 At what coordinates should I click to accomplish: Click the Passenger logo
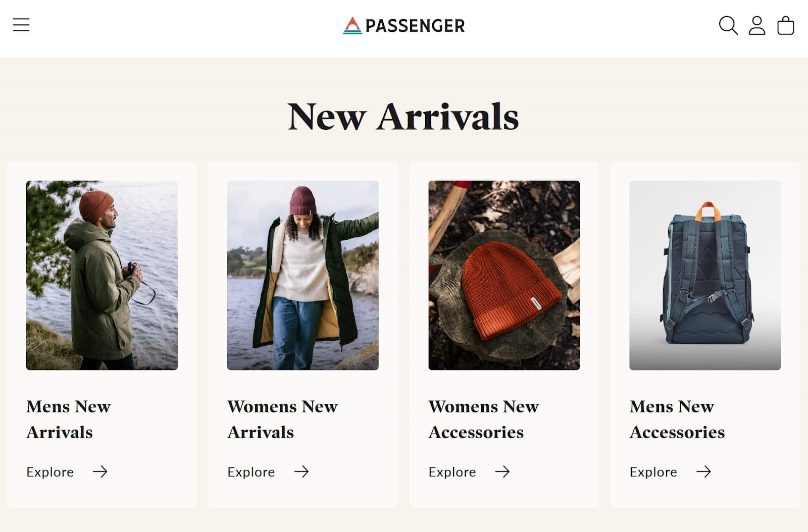[x=403, y=25]
